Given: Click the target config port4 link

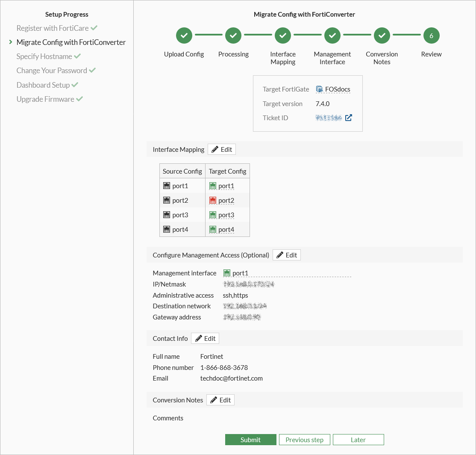Looking at the screenshot, I should coord(226,230).
